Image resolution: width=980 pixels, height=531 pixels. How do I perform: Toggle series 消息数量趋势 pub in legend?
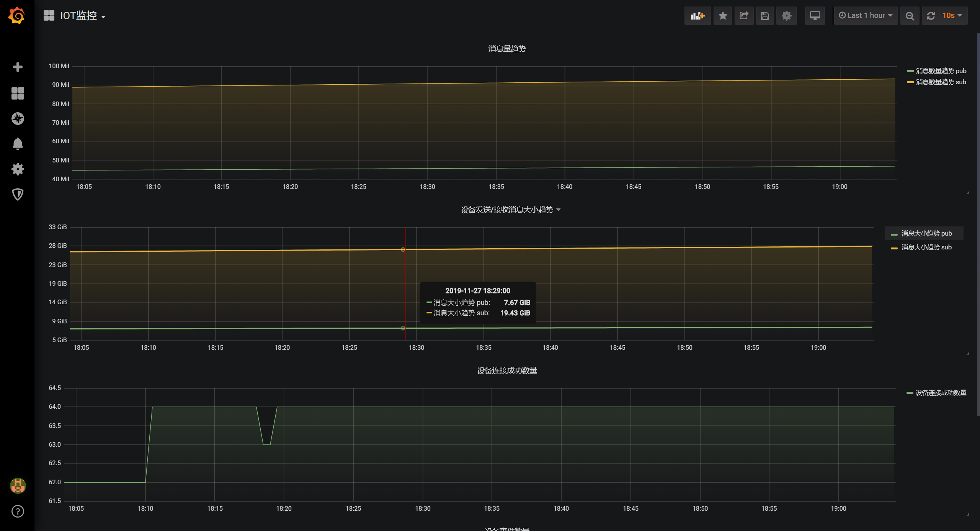click(x=941, y=71)
